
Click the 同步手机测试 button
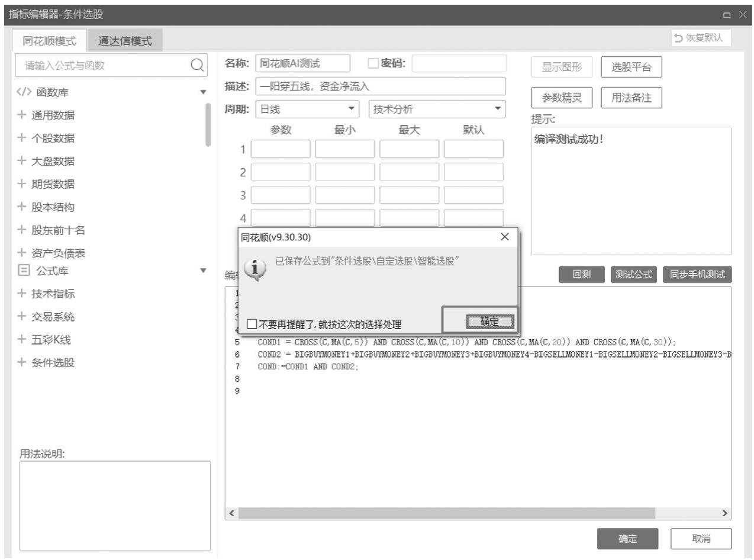[697, 274]
